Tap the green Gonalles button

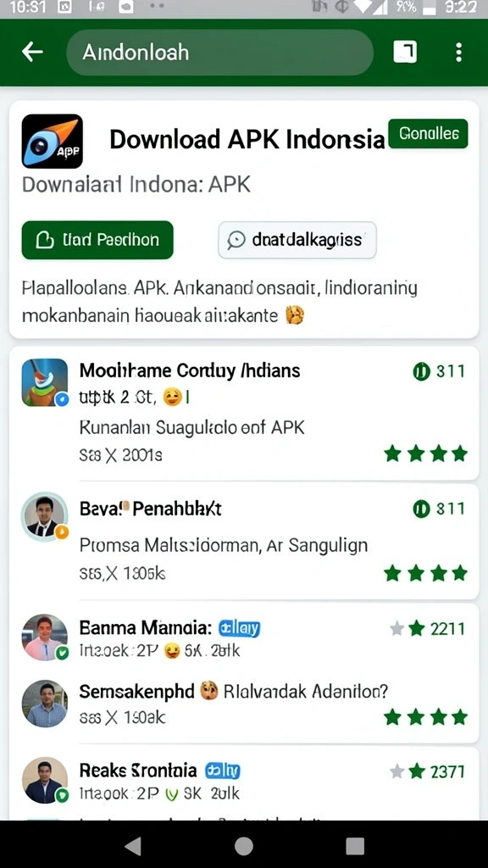tap(428, 133)
